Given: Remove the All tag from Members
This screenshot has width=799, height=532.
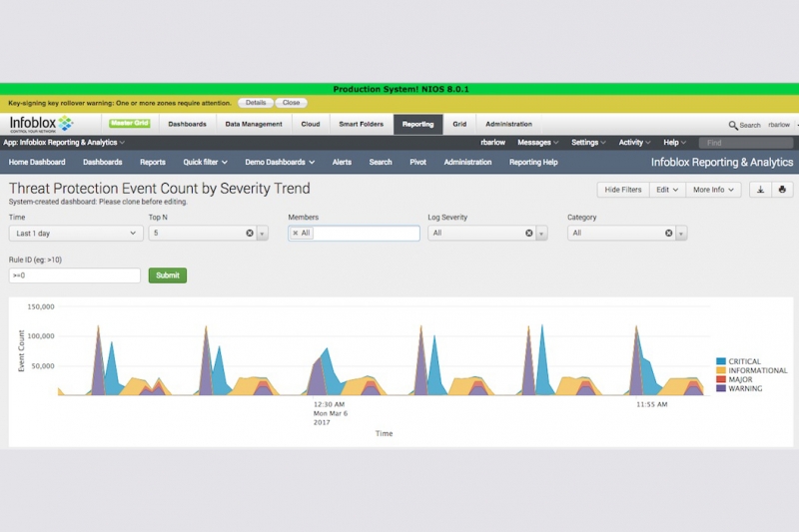Looking at the screenshot, I should click(295, 233).
